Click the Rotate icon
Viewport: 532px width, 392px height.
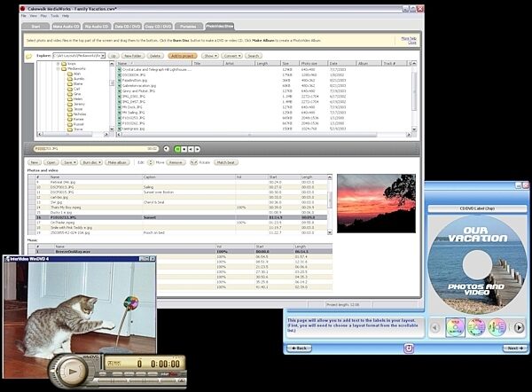point(193,162)
